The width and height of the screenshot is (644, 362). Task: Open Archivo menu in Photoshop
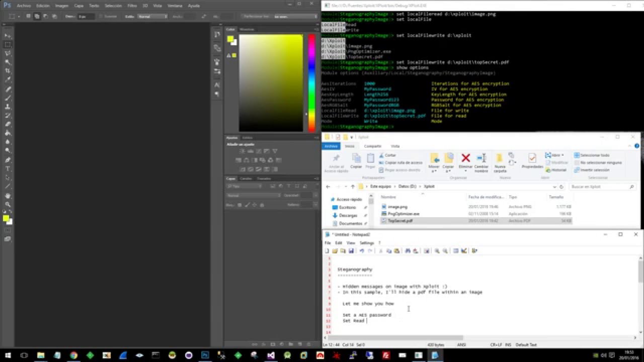[x=23, y=6]
